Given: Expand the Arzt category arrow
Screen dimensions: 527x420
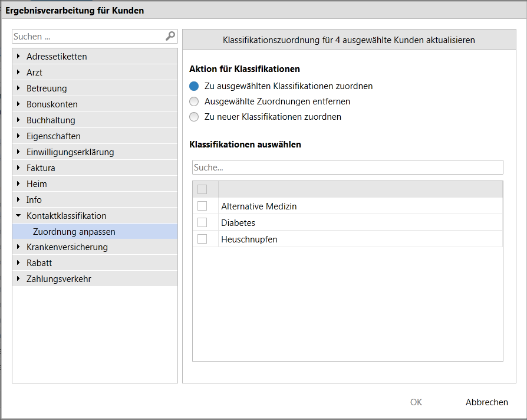Looking at the screenshot, I should coord(19,73).
